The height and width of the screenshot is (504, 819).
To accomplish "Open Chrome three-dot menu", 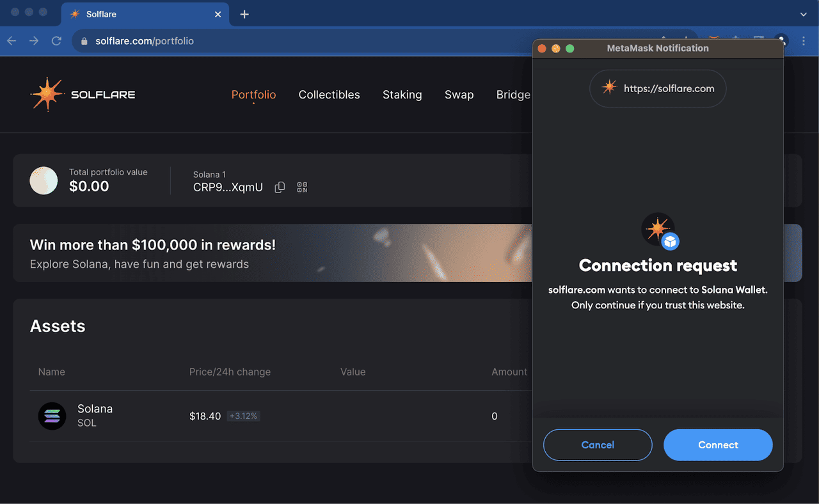I will (x=804, y=41).
